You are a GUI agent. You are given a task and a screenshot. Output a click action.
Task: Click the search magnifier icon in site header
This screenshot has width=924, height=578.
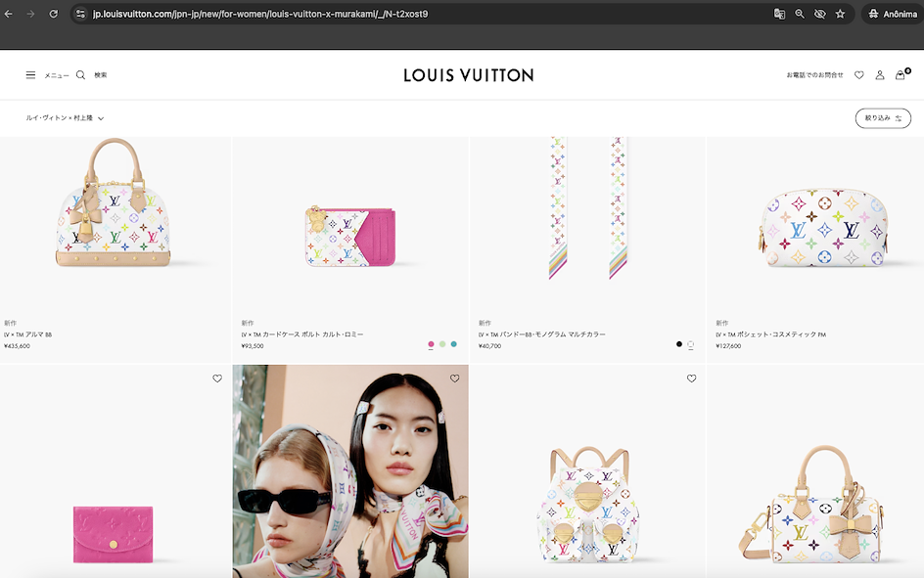[x=80, y=75]
